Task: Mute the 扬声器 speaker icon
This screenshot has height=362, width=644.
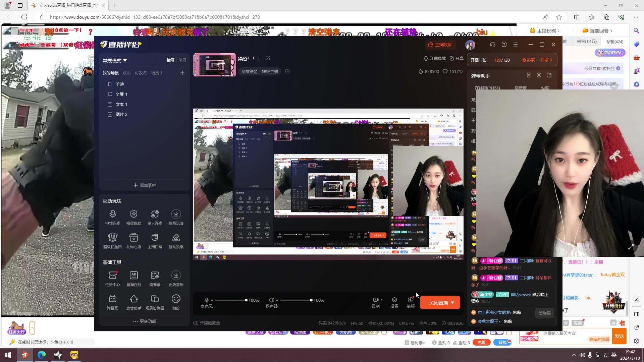Action: (271, 300)
